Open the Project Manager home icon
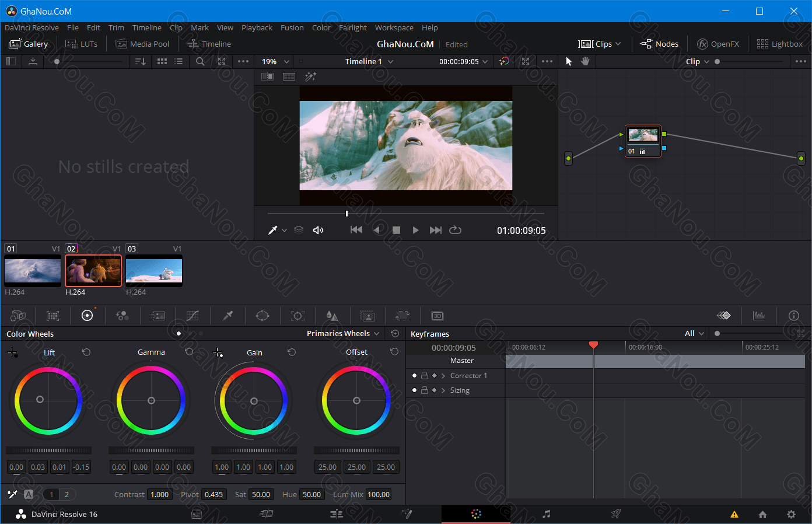 click(x=762, y=514)
